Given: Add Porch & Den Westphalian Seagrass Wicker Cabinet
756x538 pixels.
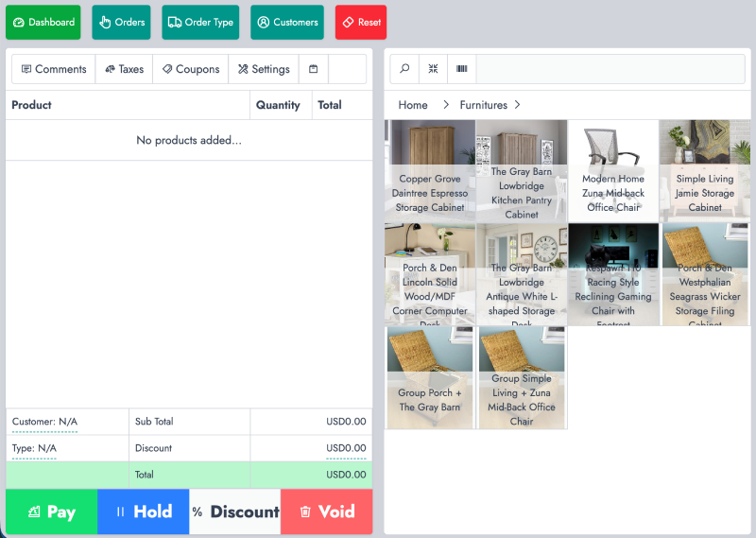Looking at the screenshot, I should pyautogui.click(x=705, y=274).
